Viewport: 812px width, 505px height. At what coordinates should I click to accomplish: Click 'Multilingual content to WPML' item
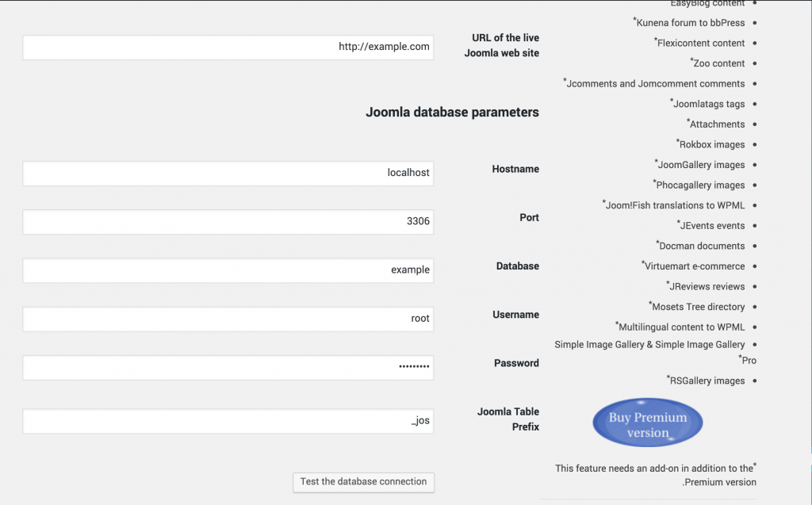[680, 327]
